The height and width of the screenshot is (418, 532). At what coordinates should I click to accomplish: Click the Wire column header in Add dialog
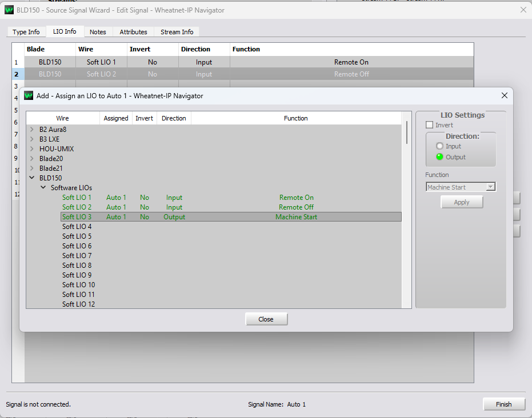tap(63, 118)
